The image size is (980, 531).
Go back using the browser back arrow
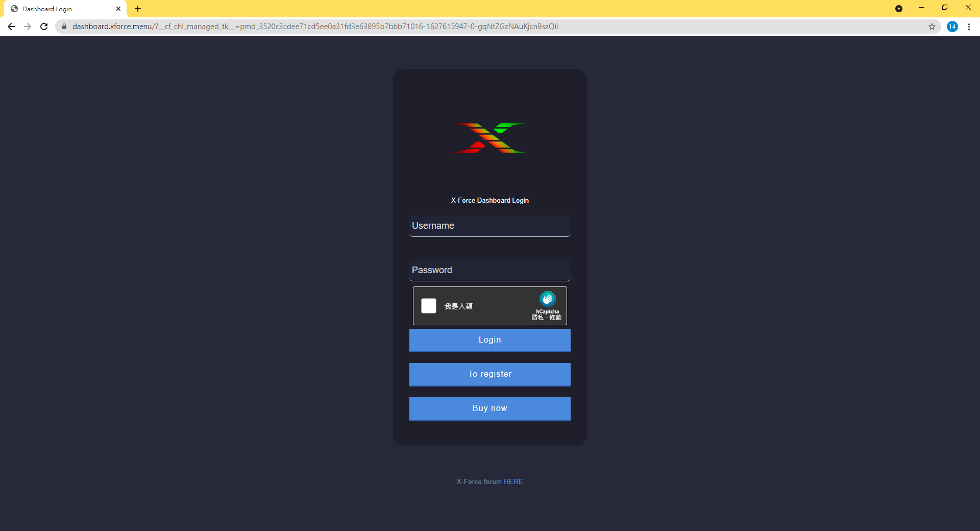pyautogui.click(x=11, y=27)
